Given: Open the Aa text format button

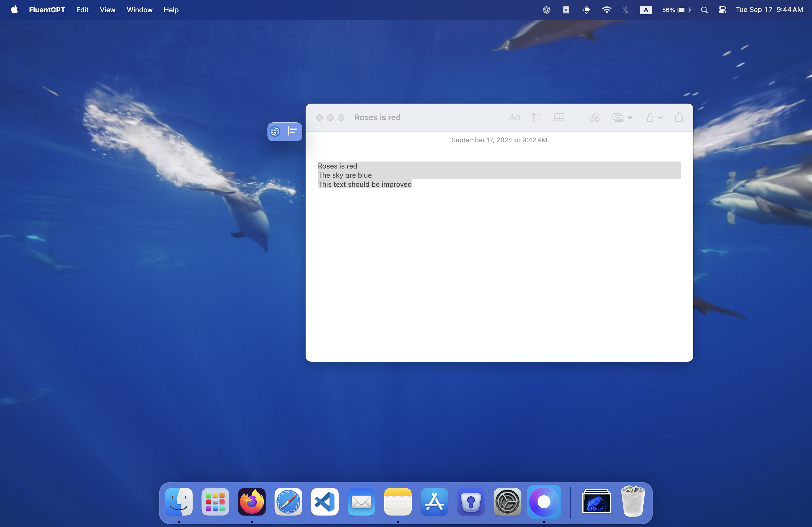Looking at the screenshot, I should tap(514, 118).
